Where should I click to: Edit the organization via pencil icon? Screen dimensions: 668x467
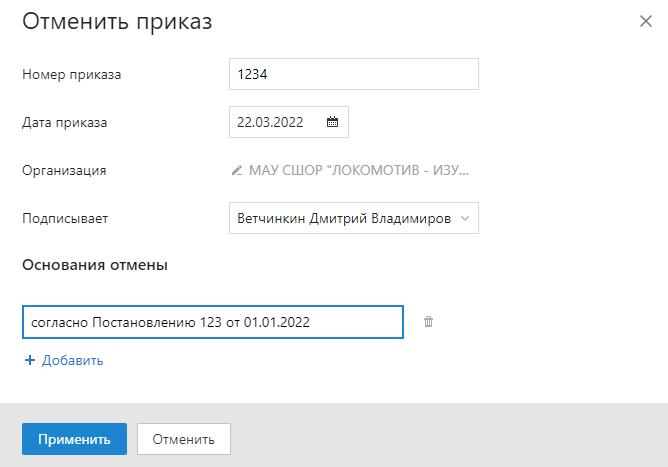tap(236, 170)
